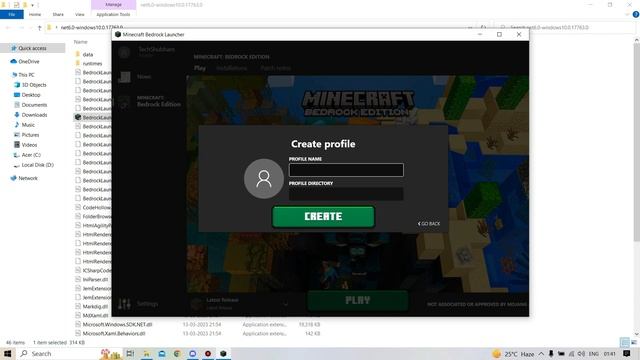Open Desktop in navigation pane
The height and width of the screenshot is (360, 640).
coord(31,95)
